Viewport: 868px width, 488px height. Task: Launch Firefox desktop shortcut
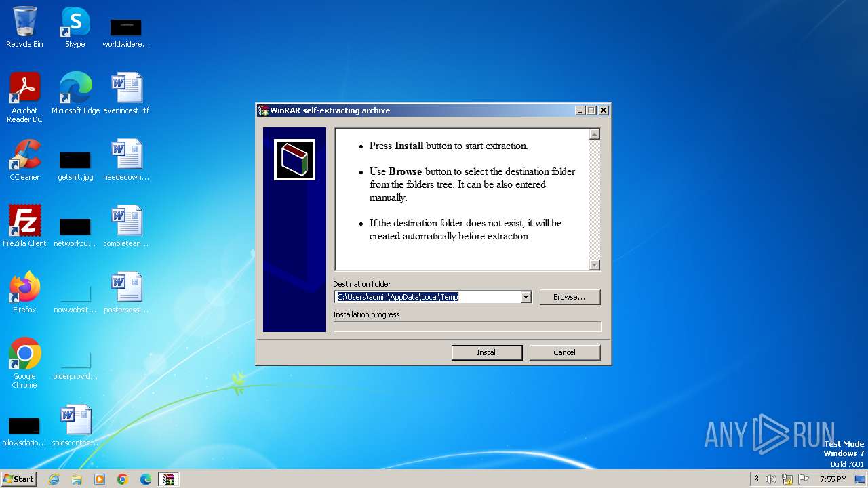tap(24, 293)
